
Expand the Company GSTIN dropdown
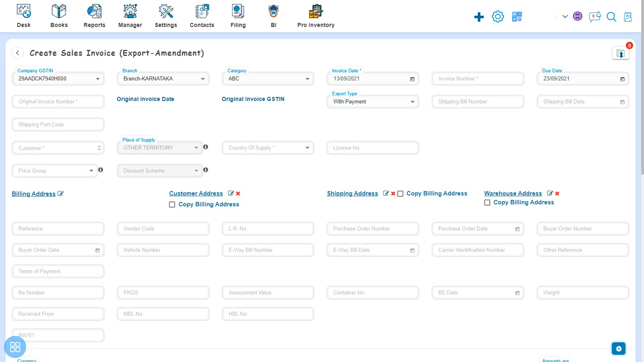(97, 79)
